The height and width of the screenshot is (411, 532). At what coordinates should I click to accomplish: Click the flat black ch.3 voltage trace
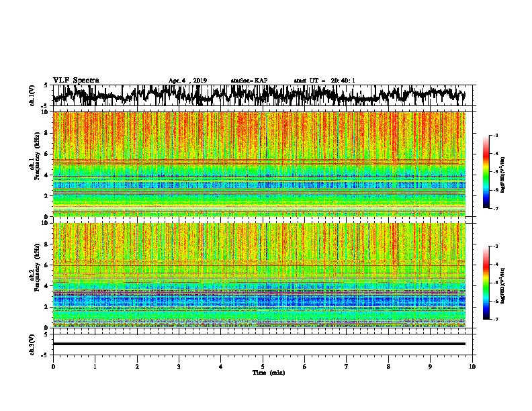pyautogui.click(x=259, y=344)
